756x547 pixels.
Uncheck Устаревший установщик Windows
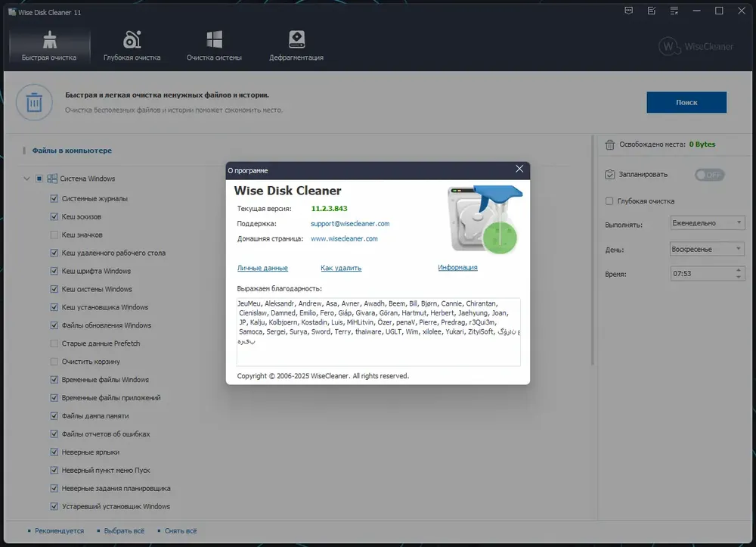pyautogui.click(x=54, y=506)
